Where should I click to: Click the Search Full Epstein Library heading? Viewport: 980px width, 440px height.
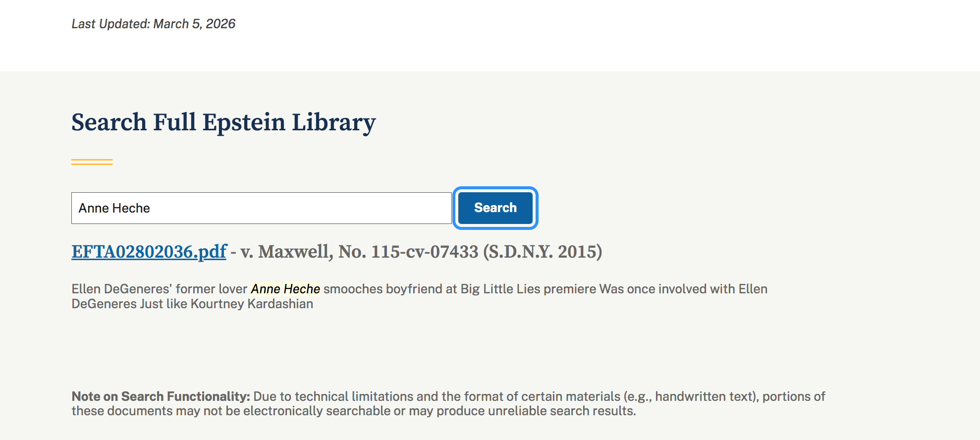click(x=223, y=122)
